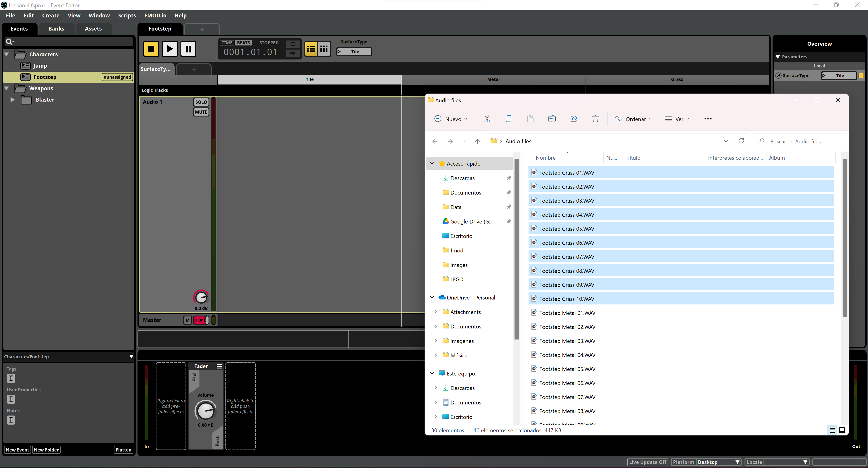Stop playback with the yellow stop button
Image resolution: width=868 pixels, height=468 pixels.
(151, 49)
